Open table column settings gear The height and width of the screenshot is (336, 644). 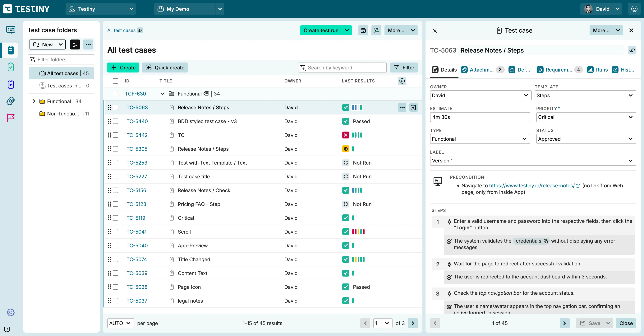click(x=402, y=81)
